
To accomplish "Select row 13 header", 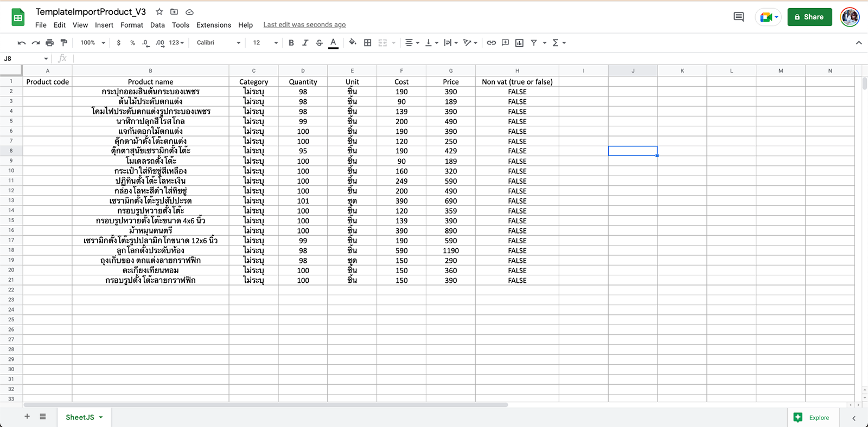I will tap(11, 200).
